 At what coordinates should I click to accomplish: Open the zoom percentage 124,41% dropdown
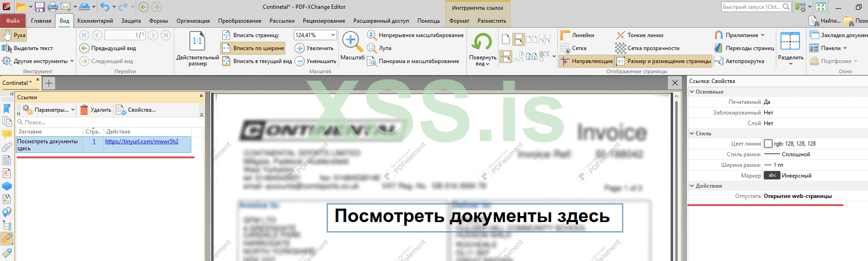[333, 35]
